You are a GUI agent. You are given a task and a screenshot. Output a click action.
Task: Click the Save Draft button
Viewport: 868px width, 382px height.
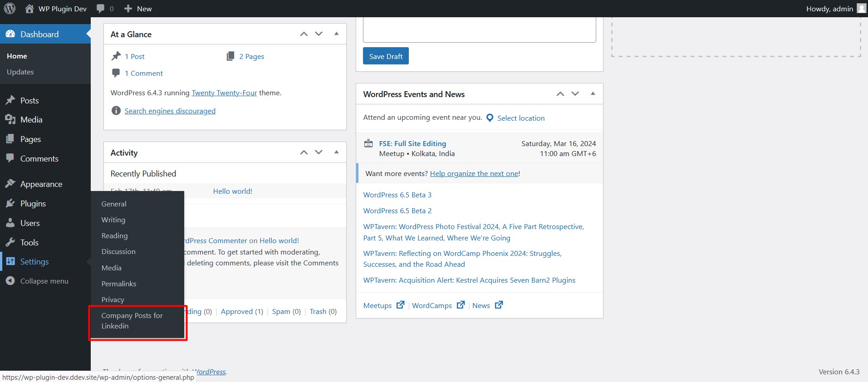(x=386, y=56)
